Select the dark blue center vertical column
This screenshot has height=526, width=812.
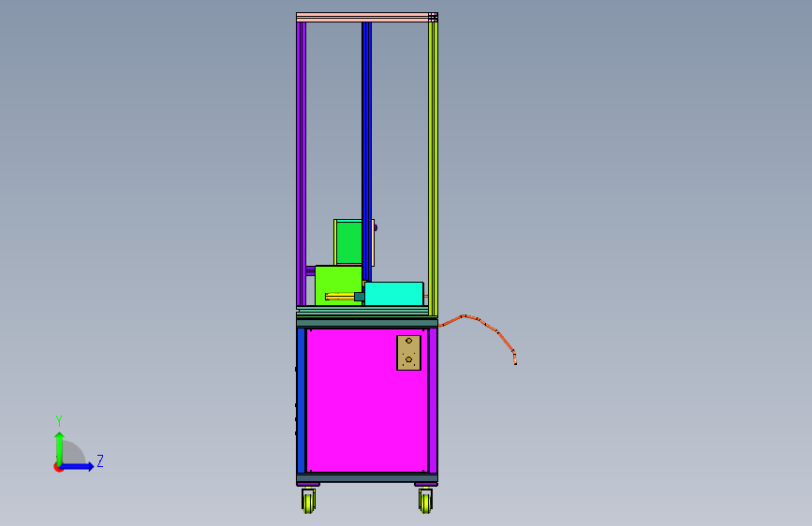366,150
